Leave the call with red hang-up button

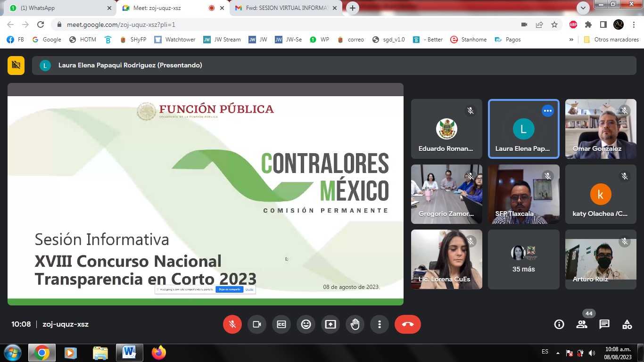[408, 324]
